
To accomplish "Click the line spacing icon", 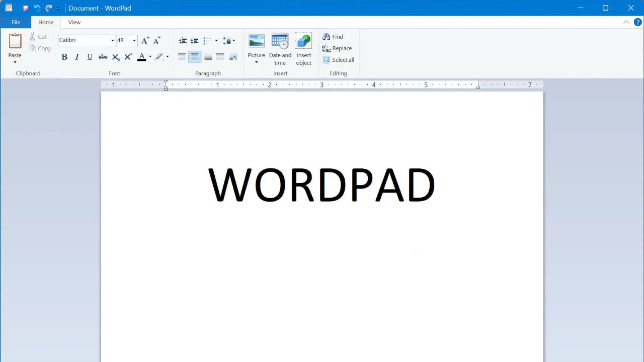I will 227,41.
